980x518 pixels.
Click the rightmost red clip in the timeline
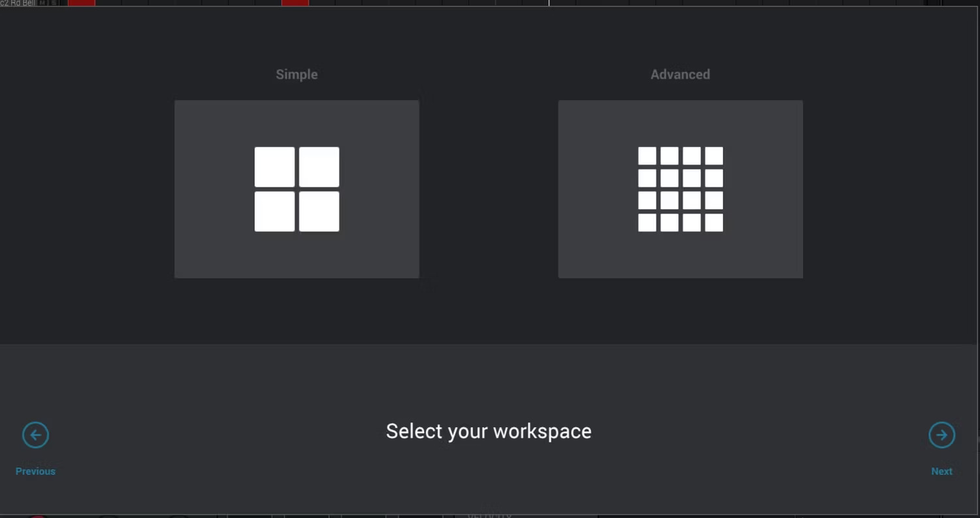(x=295, y=3)
